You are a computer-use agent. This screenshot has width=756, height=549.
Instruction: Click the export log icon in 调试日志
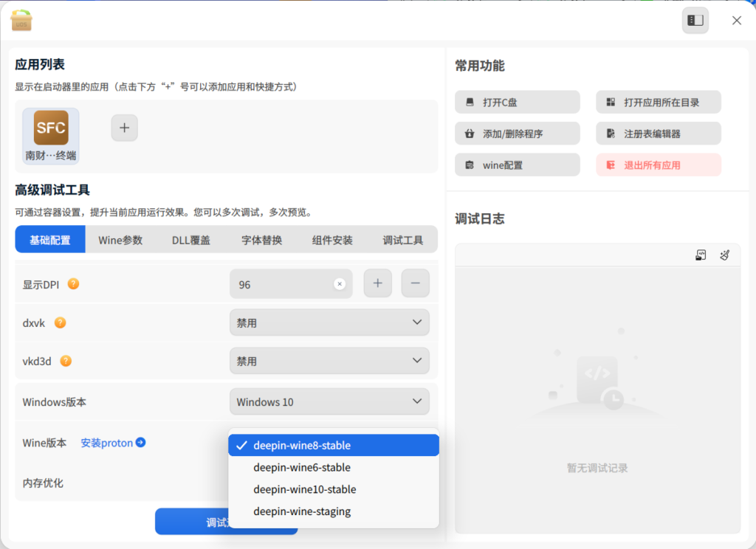[x=701, y=255]
